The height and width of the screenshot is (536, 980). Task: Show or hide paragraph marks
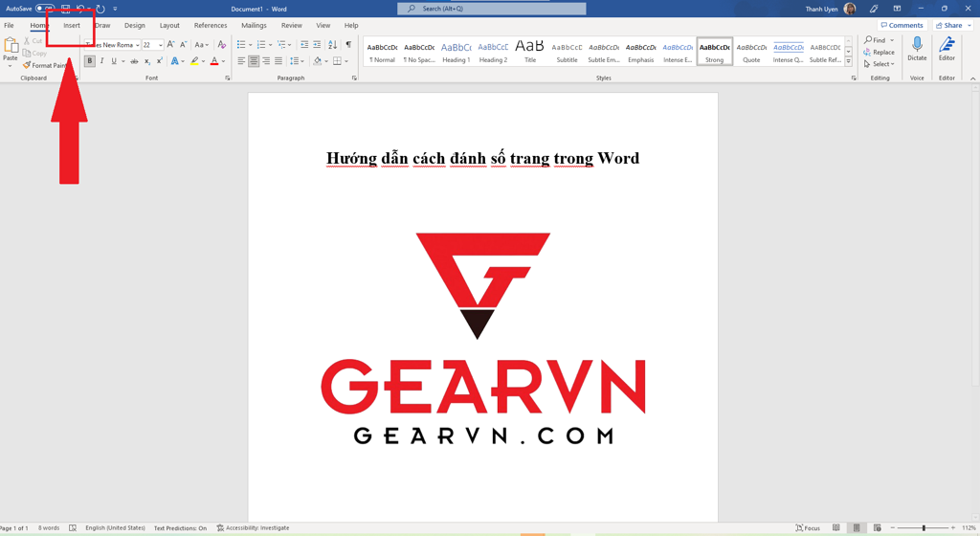tap(348, 45)
